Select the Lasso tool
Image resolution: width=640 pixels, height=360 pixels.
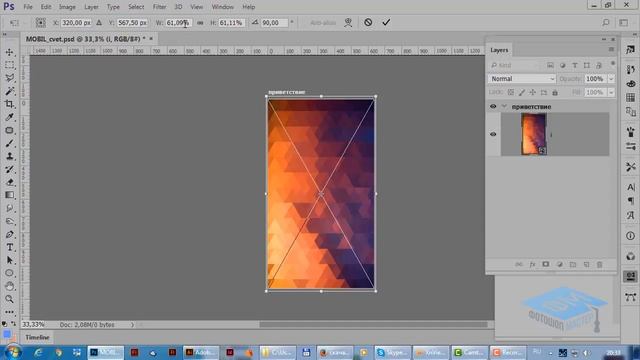[x=9, y=78]
